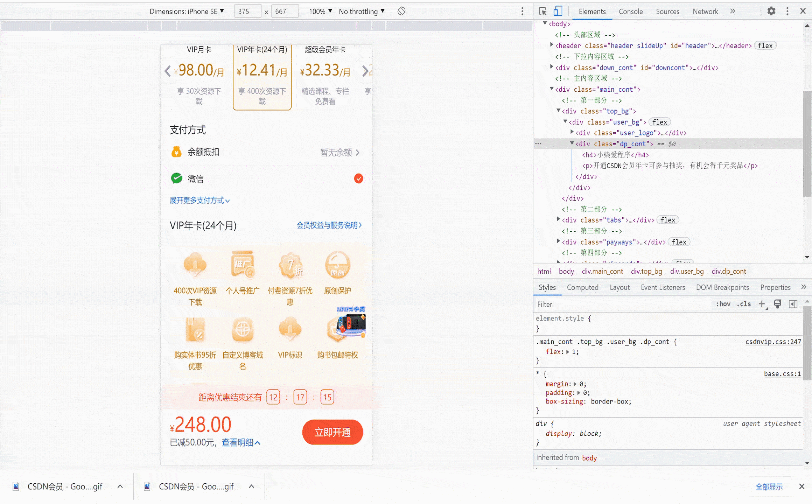Open the 100% zoom dropdown

tap(320, 12)
